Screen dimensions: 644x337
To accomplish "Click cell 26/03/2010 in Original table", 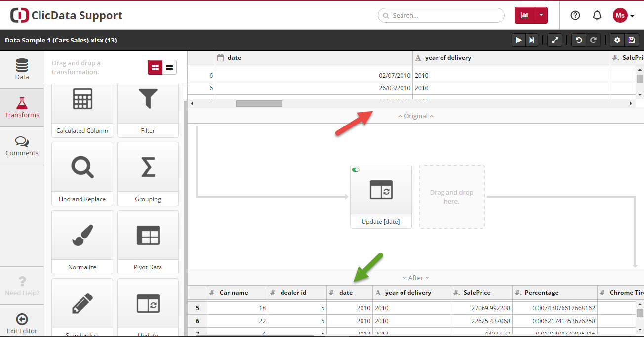I will click(x=314, y=88).
